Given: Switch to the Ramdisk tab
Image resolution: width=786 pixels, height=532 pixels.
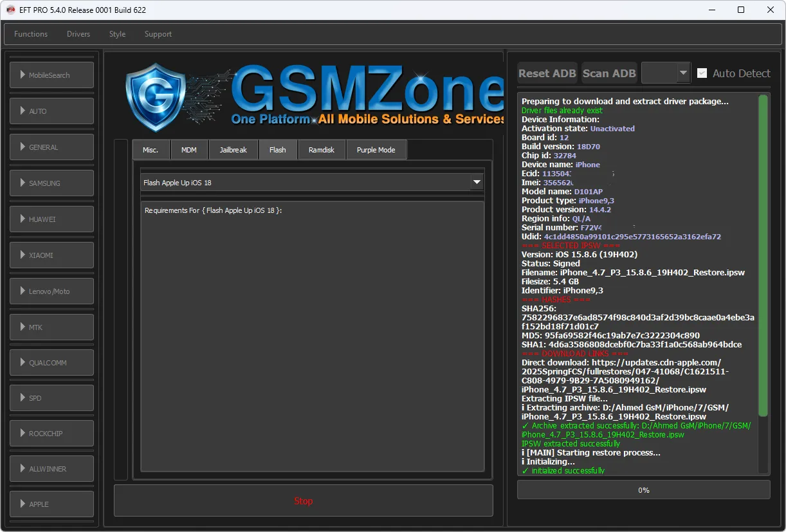Looking at the screenshot, I should 322,150.
